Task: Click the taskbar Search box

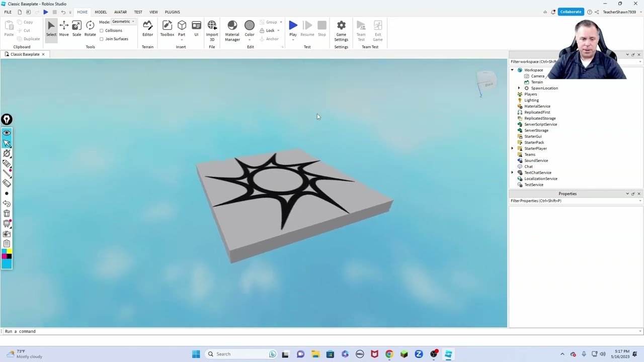Action: click(242, 354)
